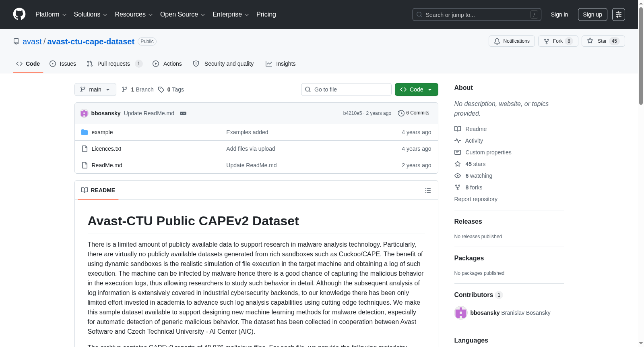The image size is (644, 347).
Task: Click the book icon beside Readme link
Action: point(458,129)
